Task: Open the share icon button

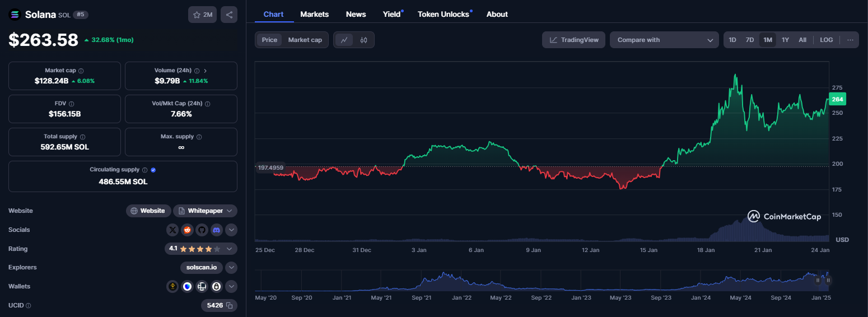Action: pyautogui.click(x=229, y=15)
